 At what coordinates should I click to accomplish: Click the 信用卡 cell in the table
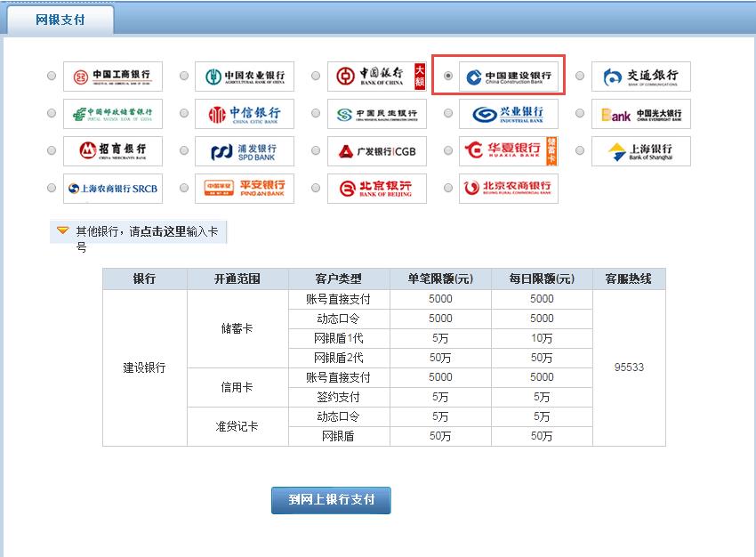click(237, 387)
